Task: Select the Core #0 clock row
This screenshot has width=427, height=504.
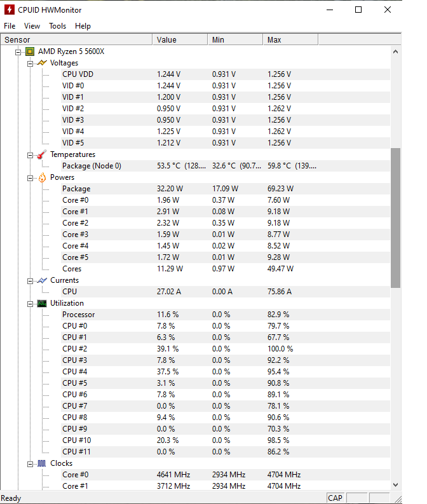Action: [x=226, y=475]
